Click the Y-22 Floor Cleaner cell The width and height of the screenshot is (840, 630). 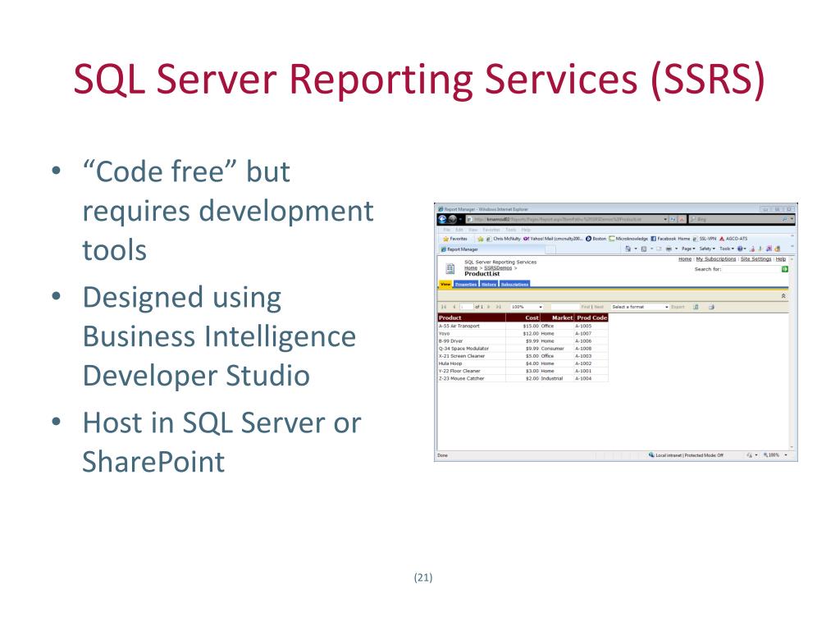472,371
